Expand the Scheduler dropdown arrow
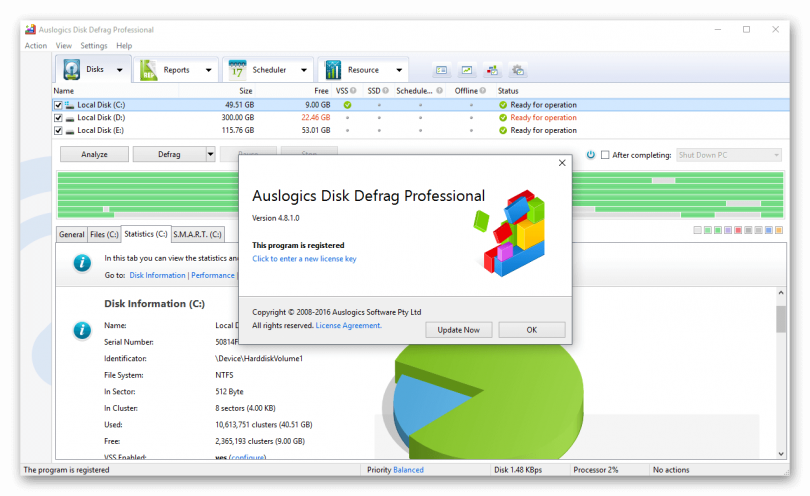This screenshot has width=810, height=496. coord(304,70)
